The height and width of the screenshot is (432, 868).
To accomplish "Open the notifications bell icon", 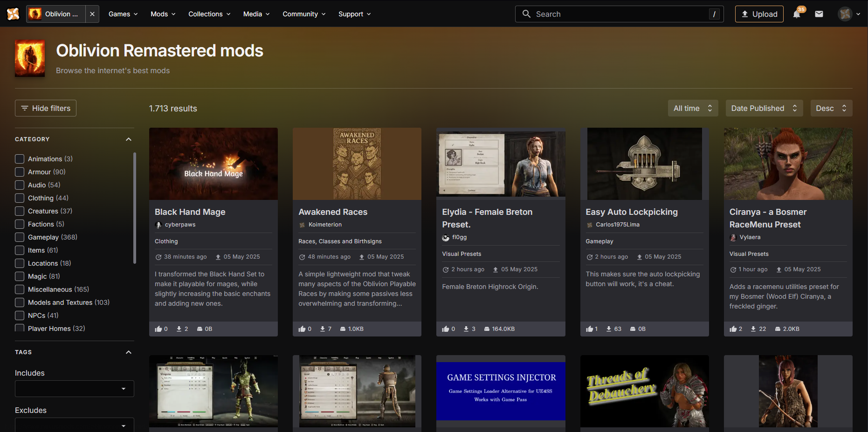I will [797, 14].
